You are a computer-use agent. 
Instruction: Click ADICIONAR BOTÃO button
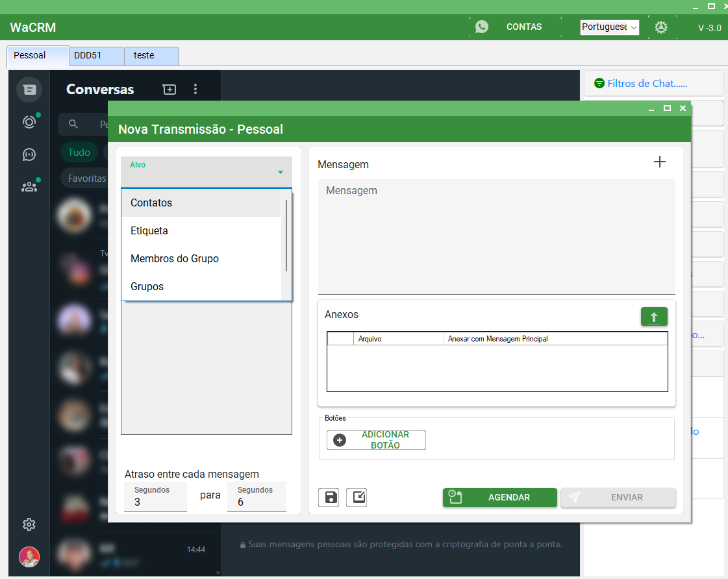(x=376, y=440)
